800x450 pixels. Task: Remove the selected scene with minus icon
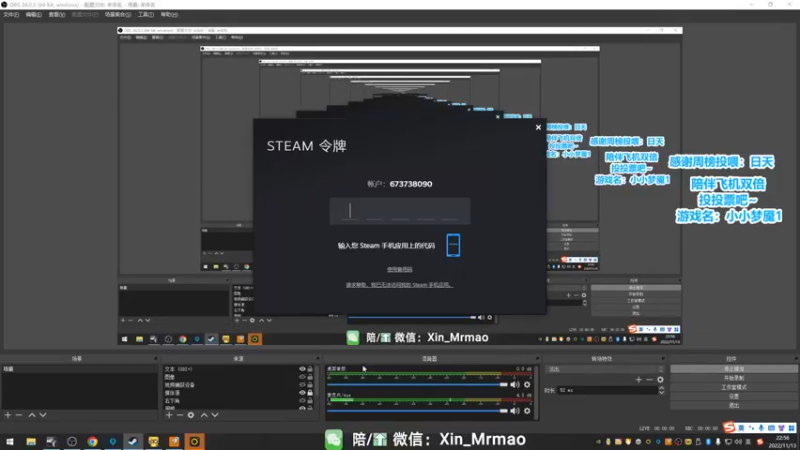pyautogui.click(x=19, y=415)
